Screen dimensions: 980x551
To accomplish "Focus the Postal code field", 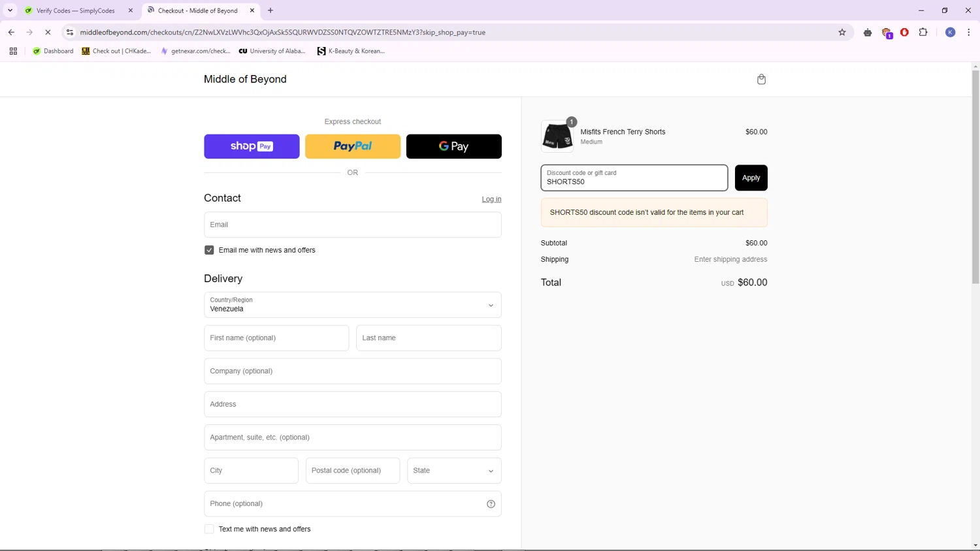I will click(353, 471).
